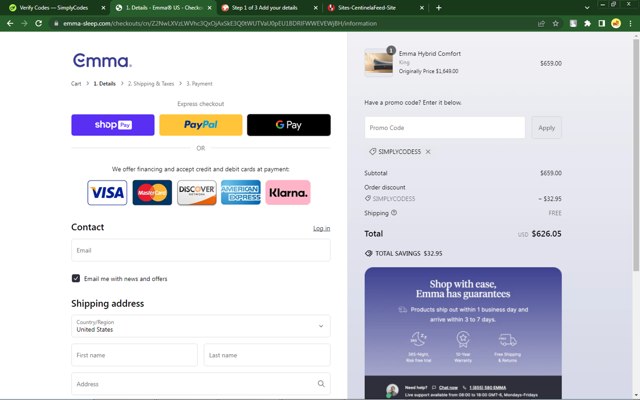
Task: Click the 365-night trial moon icon
Action: click(418, 340)
